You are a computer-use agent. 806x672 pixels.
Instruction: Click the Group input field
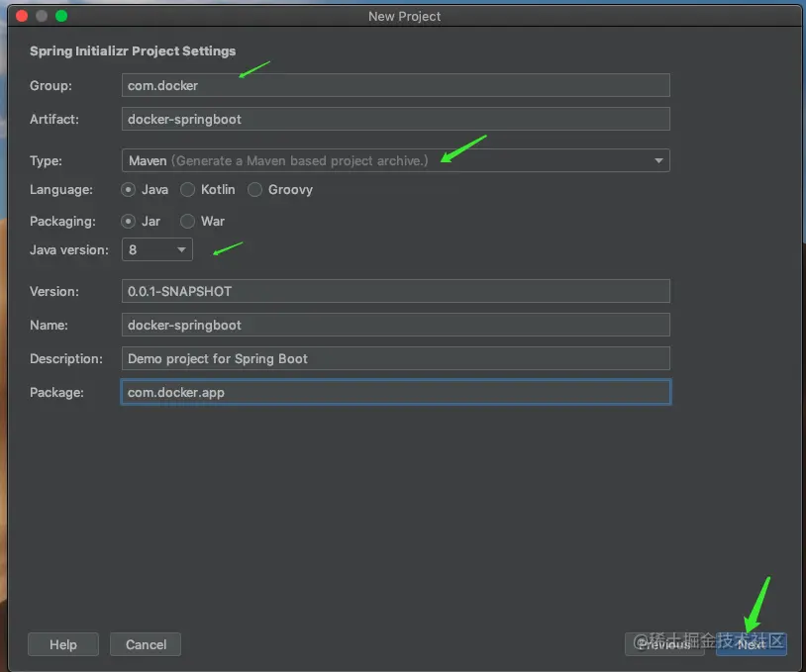click(x=395, y=85)
